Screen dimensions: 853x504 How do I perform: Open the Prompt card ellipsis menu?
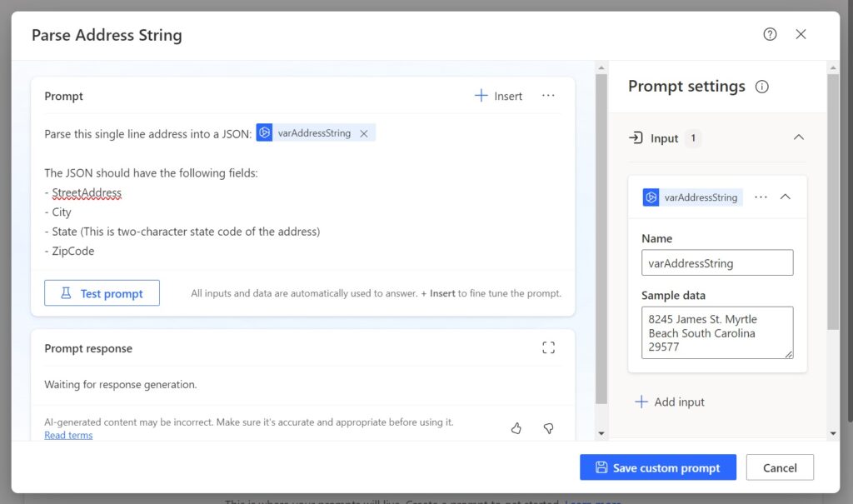[x=548, y=96]
